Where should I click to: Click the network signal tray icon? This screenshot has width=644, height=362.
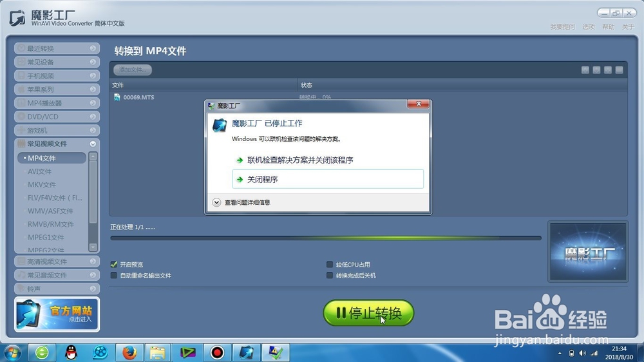tap(594, 353)
